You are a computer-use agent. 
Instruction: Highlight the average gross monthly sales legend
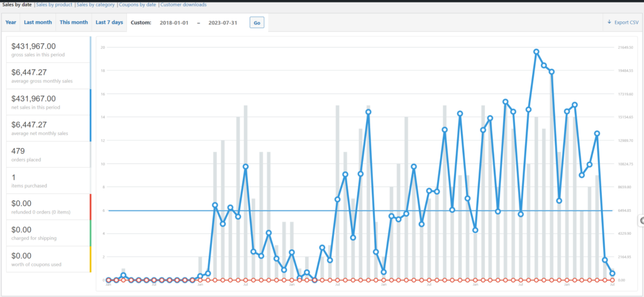(x=49, y=76)
